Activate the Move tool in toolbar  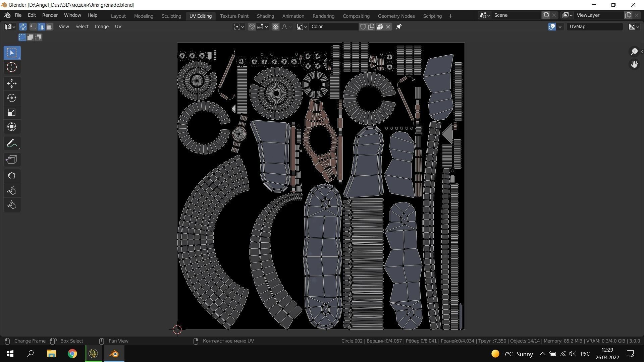[12, 83]
